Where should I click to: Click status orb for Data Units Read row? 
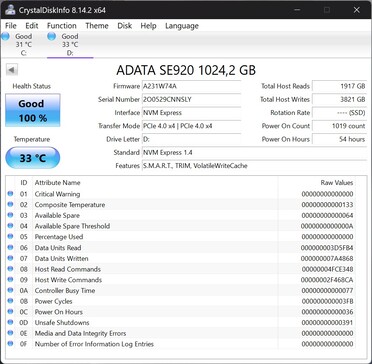[10, 247]
